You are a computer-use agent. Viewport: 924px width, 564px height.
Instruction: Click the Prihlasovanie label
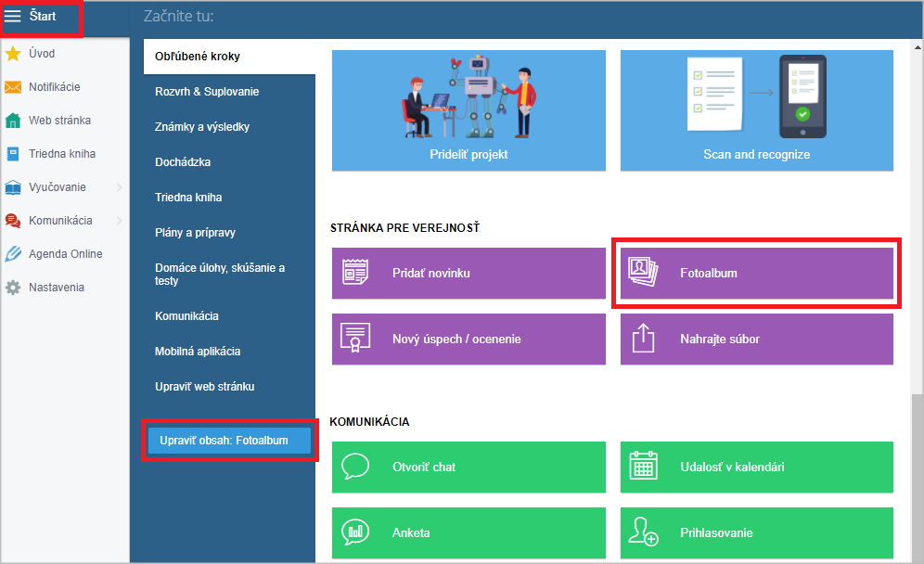(x=716, y=533)
